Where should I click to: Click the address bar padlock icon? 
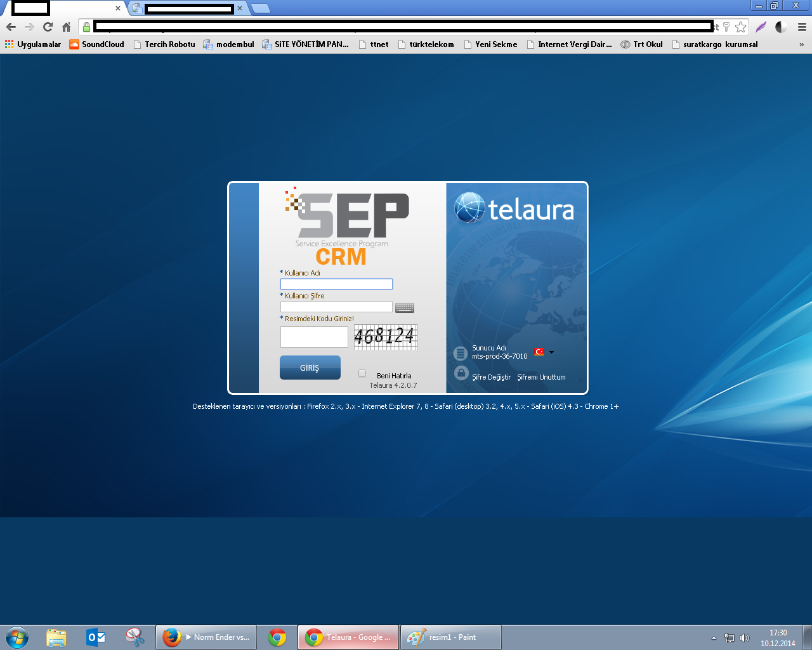pyautogui.click(x=87, y=27)
